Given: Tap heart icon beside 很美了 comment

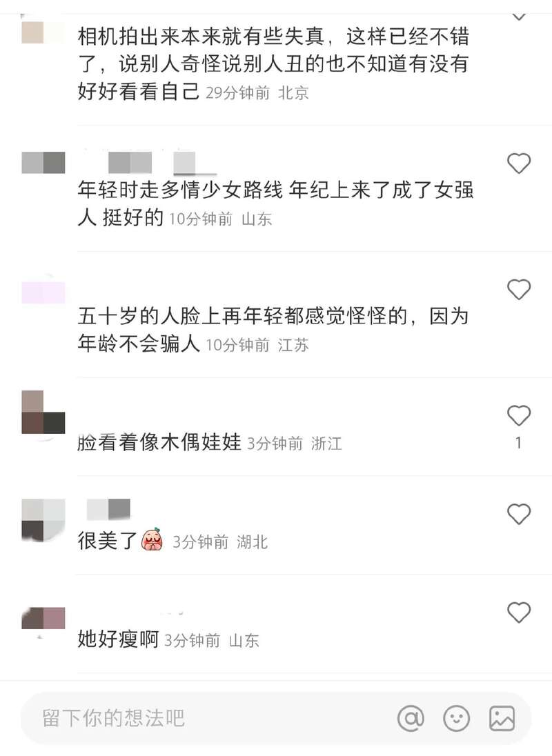Looking at the screenshot, I should click(519, 514).
